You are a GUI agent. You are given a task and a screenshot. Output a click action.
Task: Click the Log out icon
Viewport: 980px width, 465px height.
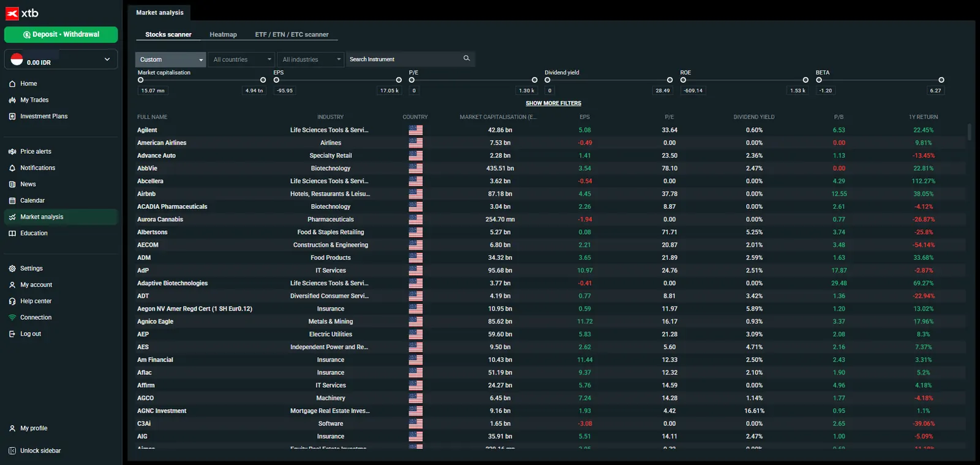click(12, 334)
